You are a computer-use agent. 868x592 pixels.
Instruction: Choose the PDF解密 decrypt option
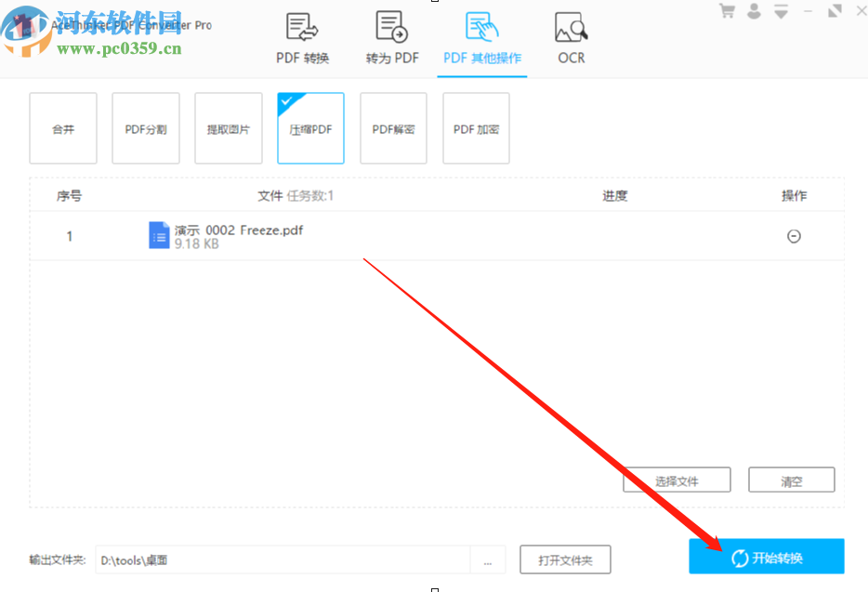pyautogui.click(x=393, y=128)
